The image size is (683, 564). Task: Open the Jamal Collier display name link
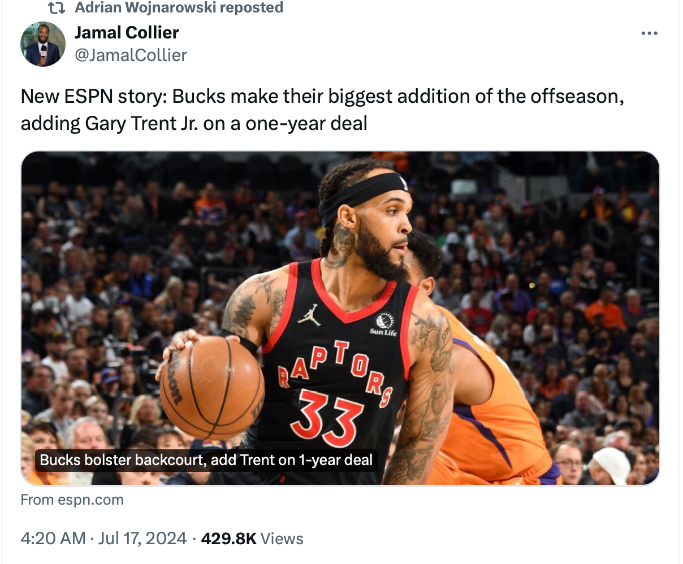[127, 33]
